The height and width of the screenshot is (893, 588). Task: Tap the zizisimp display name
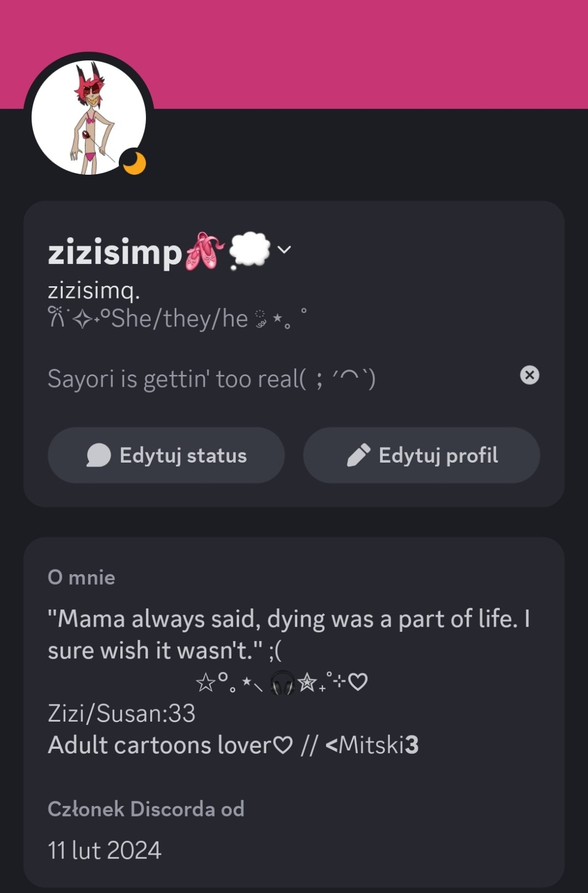pyautogui.click(x=115, y=252)
